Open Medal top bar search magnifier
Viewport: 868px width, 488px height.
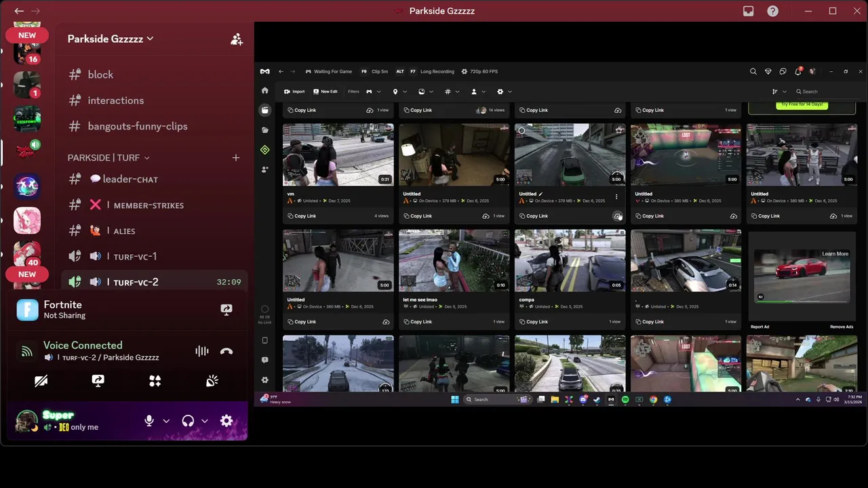click(753, 71)
